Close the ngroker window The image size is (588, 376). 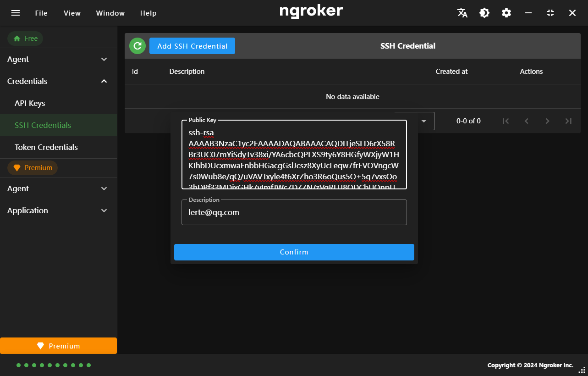tap(572, 13)
